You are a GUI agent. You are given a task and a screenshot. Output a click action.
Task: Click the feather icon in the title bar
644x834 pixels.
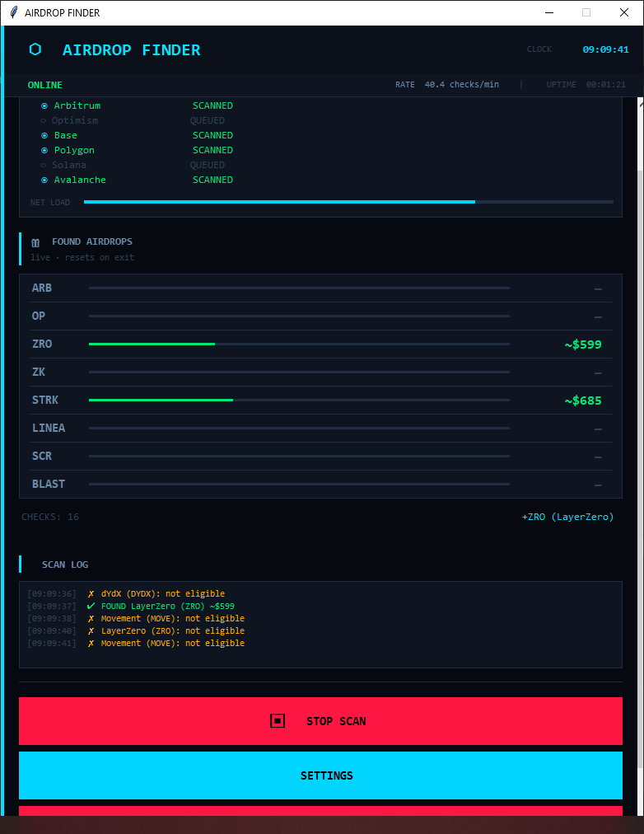14,12
